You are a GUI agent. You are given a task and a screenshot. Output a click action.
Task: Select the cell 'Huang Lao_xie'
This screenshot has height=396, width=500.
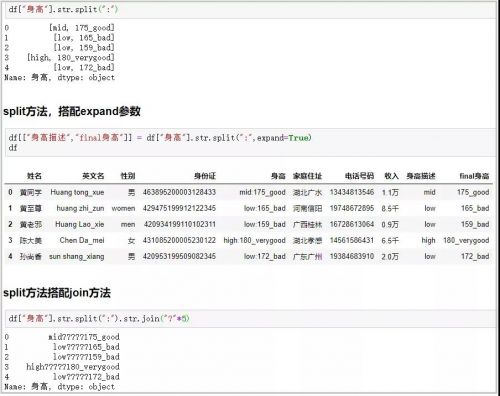click(x=79, y=224)
